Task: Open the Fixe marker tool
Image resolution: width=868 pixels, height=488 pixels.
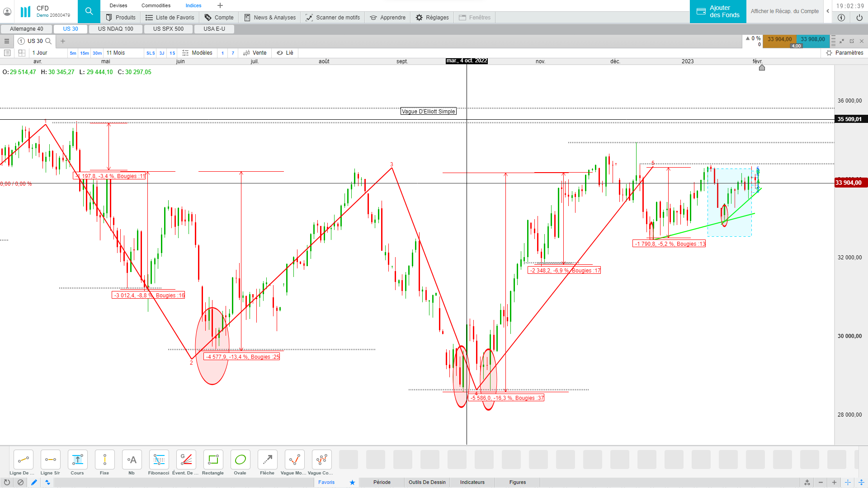Action: point(104,460)
